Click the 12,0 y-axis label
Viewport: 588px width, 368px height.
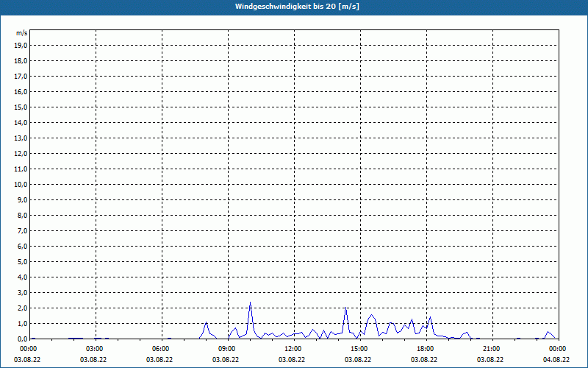[x=21, y=154]
